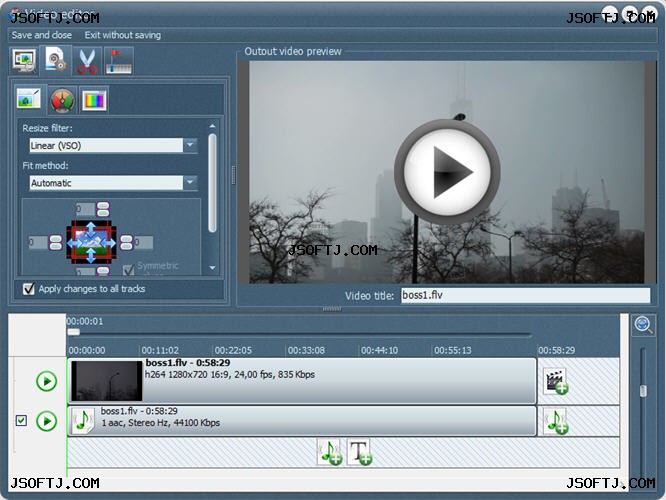Click the timeline zoom vertical slider
The height and width of the screenshot is (500, 666).
point(643,391)
